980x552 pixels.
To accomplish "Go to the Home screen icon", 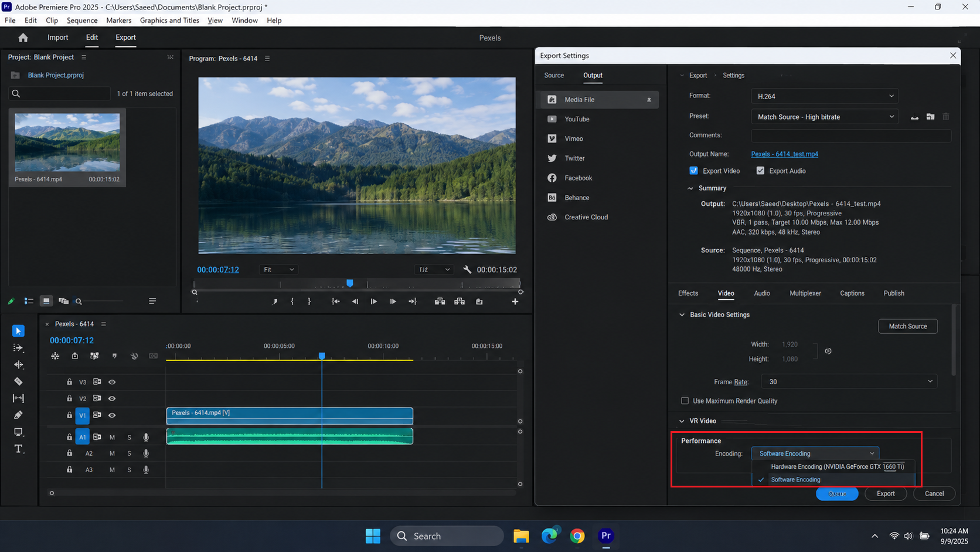I will tap(23, 38).
